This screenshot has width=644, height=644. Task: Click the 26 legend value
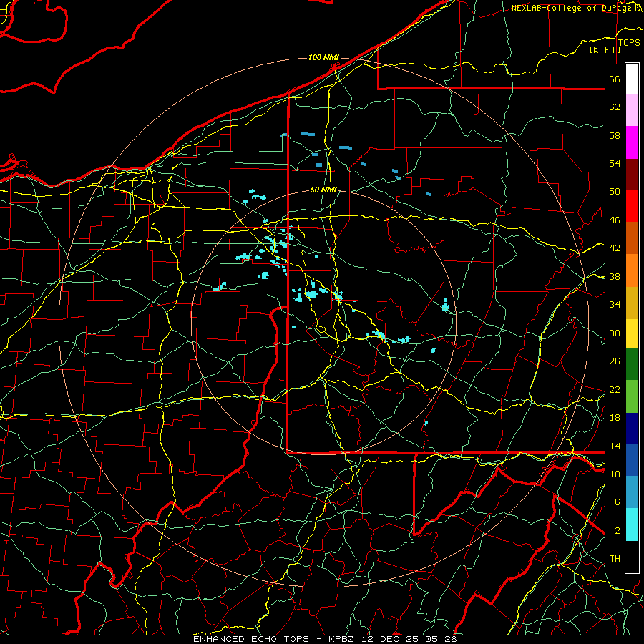point(615,361)
